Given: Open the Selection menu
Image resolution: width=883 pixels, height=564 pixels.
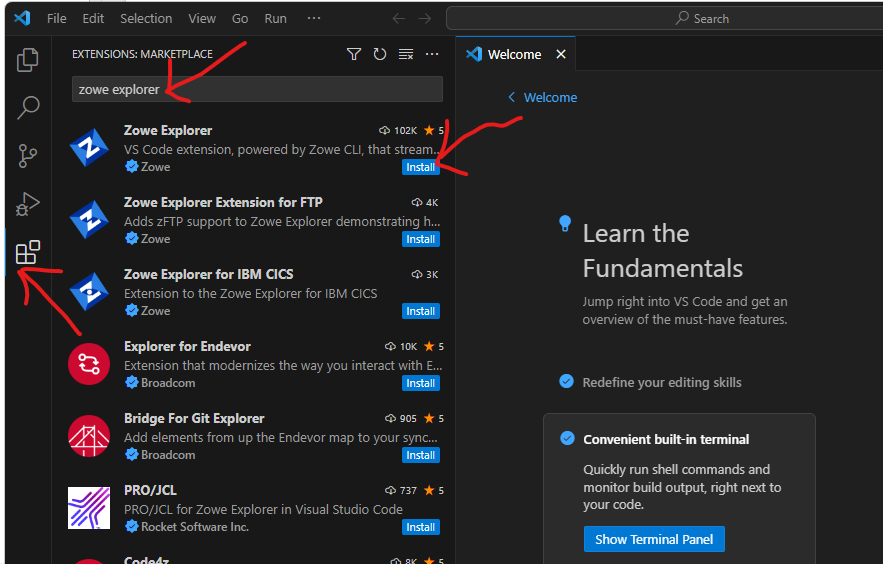Looking at the screenshot, I should pyautogui.click(x=146, y=18).
